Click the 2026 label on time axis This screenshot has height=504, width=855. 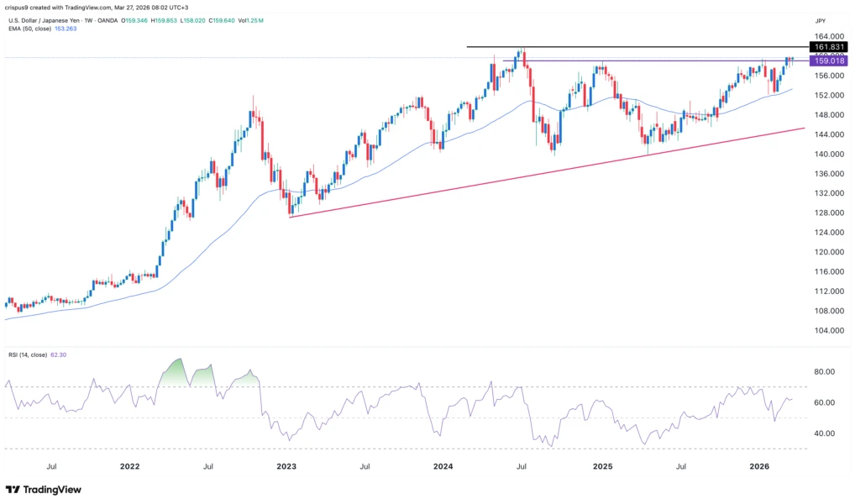coord(758,465)
